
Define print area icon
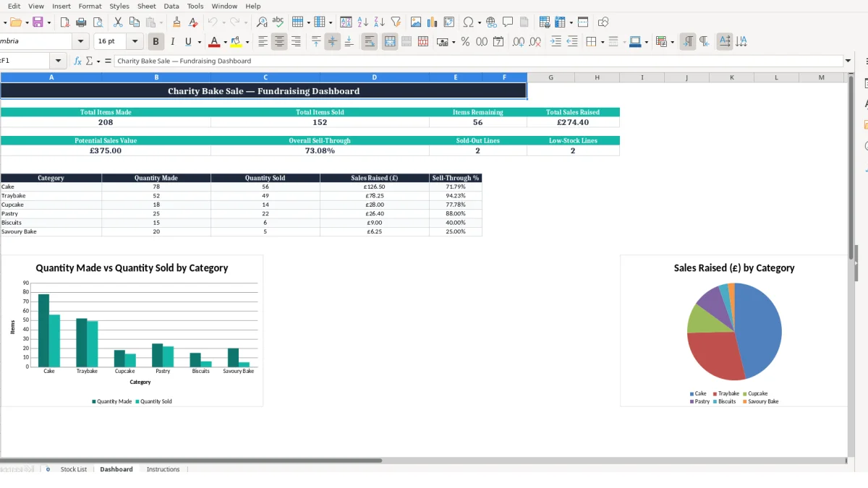click(545, 22)
